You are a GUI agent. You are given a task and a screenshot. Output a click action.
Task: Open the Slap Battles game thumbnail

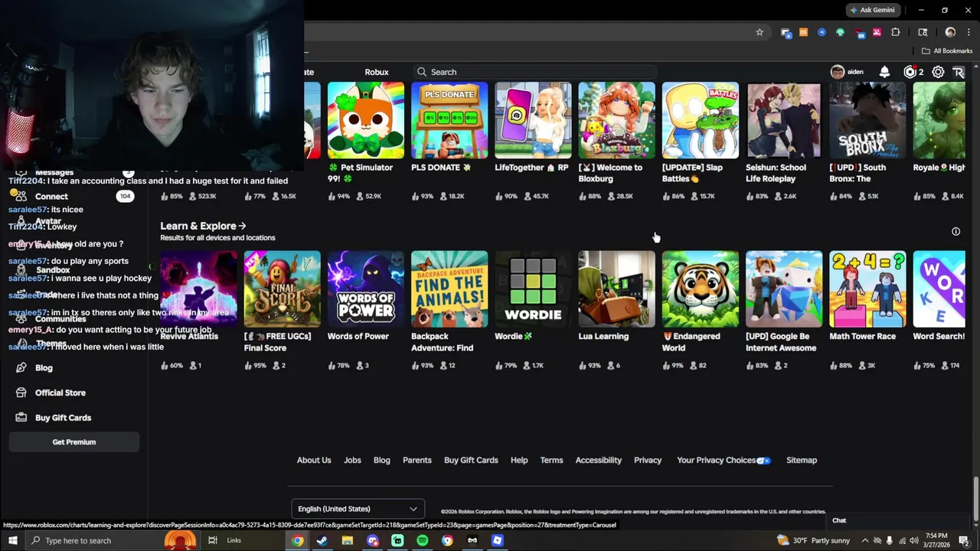(701, 120)
